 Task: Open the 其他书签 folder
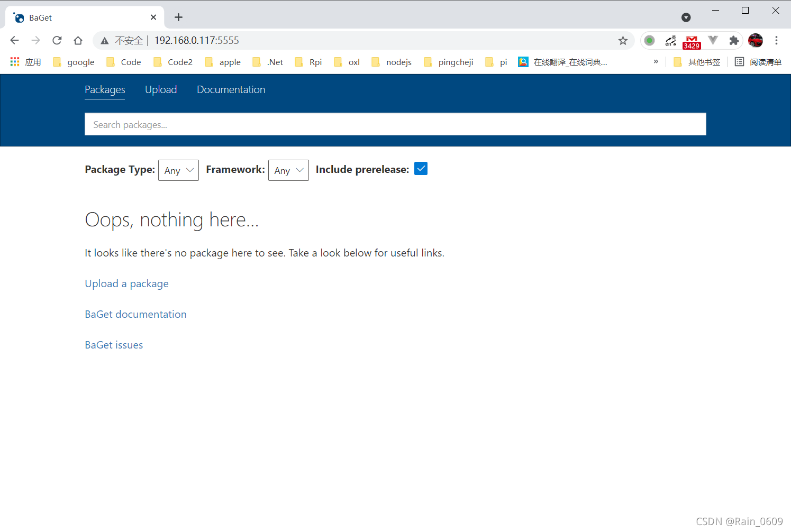[x=697, y=62]
